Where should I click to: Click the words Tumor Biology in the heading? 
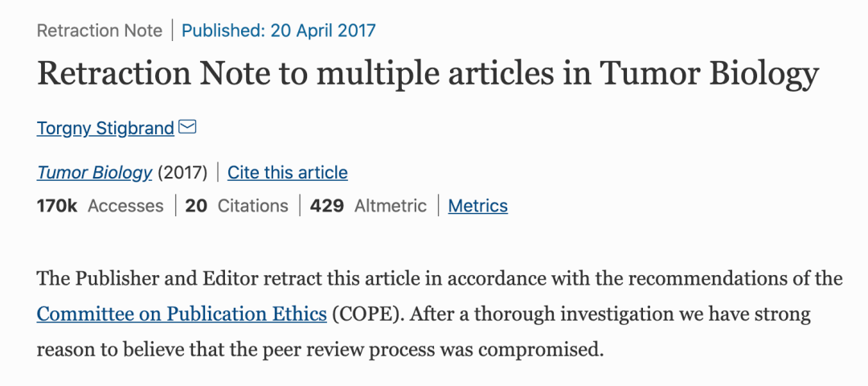[710, 74]
